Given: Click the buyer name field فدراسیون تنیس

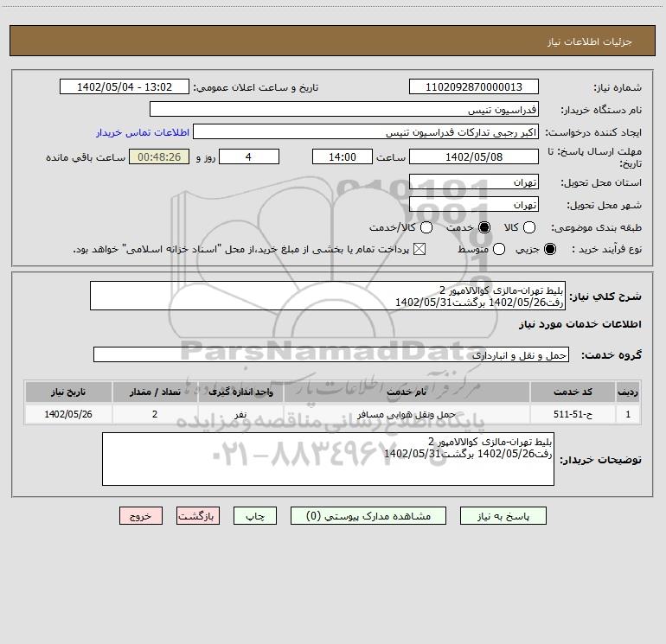Looking at the screenshot, I should [x=344, y=109].
